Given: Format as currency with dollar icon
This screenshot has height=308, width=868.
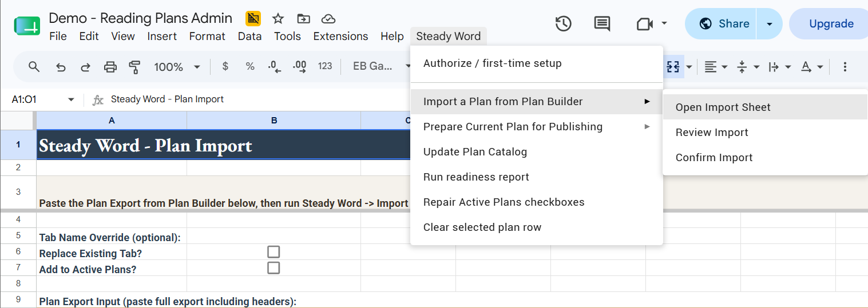Looking at the screenshot, I should (225, 66).
